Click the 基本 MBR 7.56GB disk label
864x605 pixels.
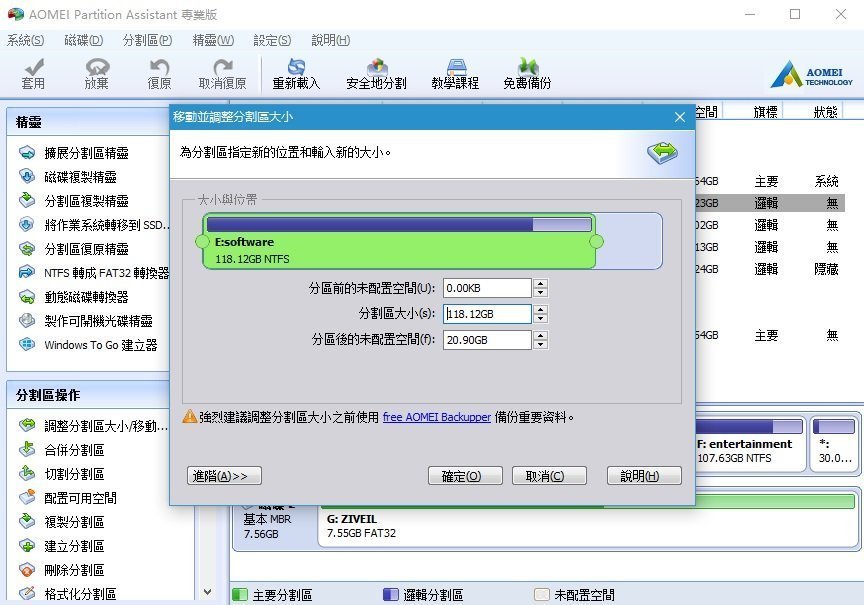click(x=268, y=526)
